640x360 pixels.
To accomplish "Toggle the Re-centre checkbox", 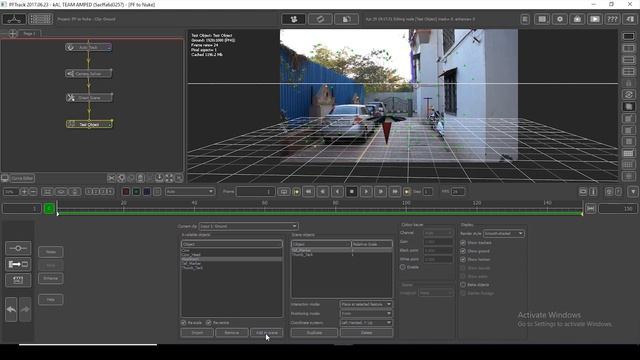I will (209, 322).
